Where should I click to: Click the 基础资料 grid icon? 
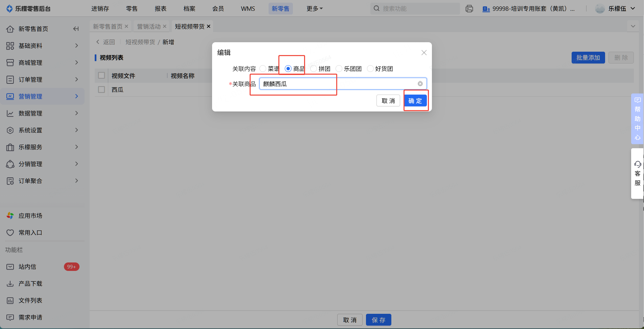[10, 46]
